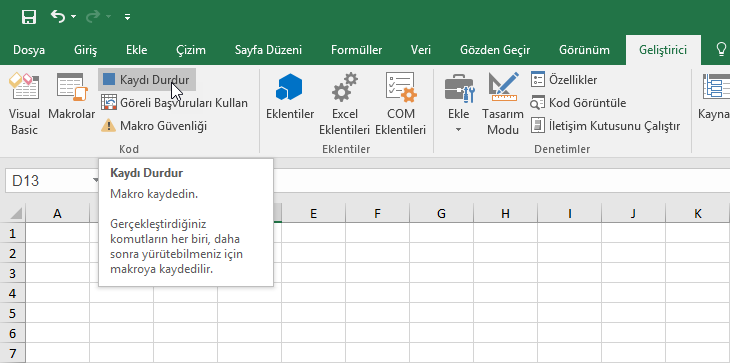Screen dimensions: 730x363
Task: Open the Çizim tab
Action: click(x=191, y=50)
